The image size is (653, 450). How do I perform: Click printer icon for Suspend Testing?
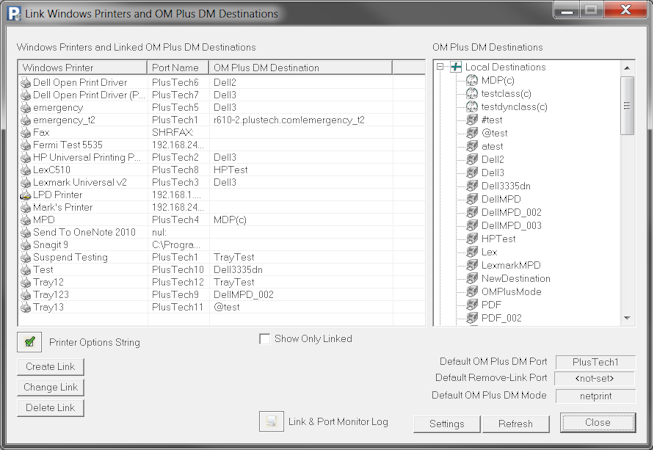[26, 257]
